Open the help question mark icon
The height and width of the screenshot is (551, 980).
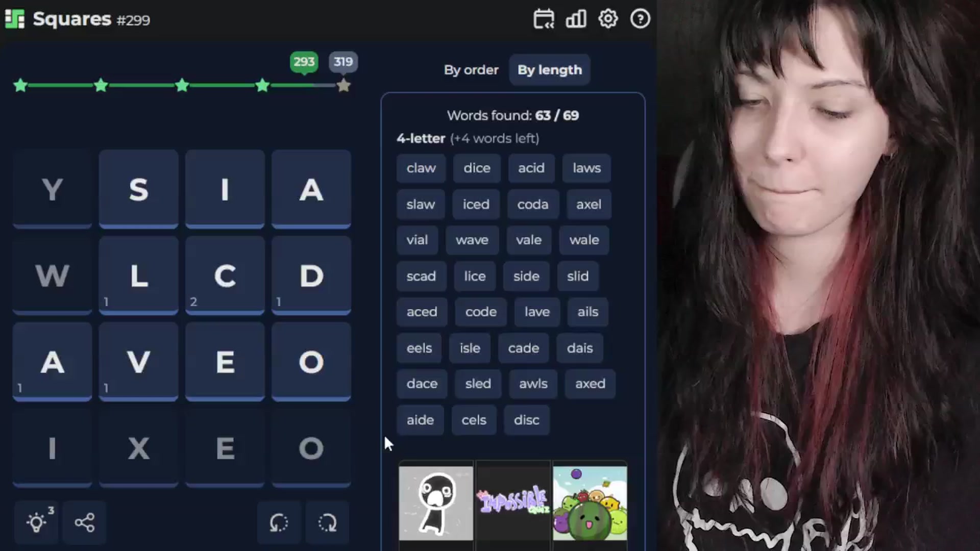pyautogui.click(x=640, y=19)
